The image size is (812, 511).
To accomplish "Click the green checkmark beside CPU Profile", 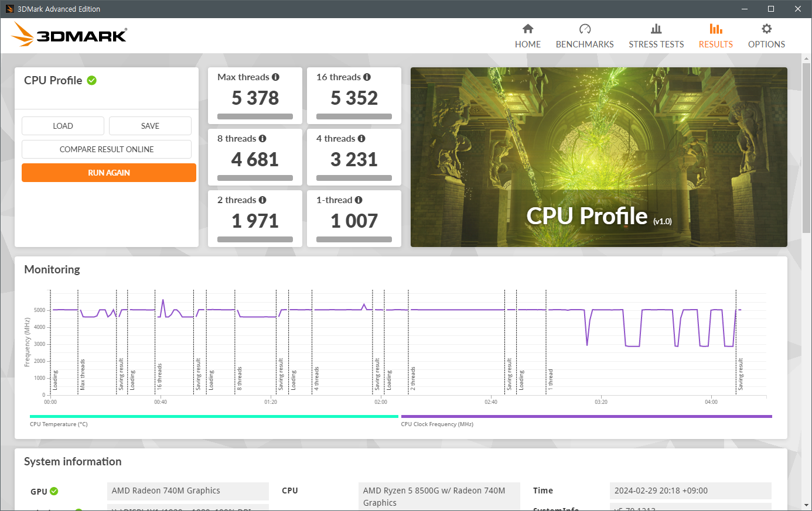I will 92,80.
